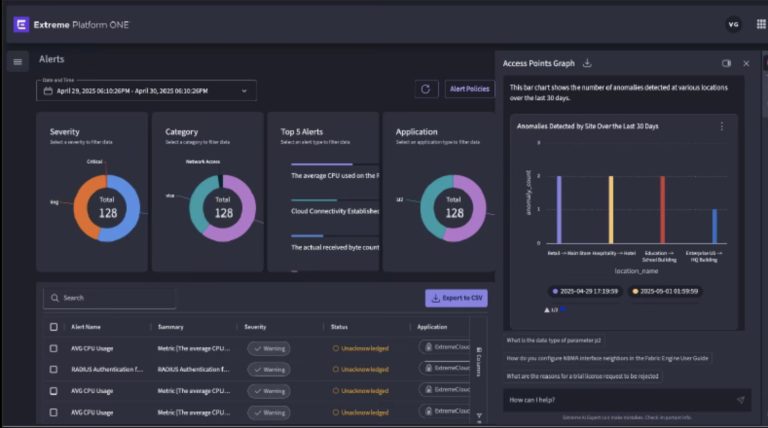
Task: Sort by Alert Name column header
Action: coord(86,327)
